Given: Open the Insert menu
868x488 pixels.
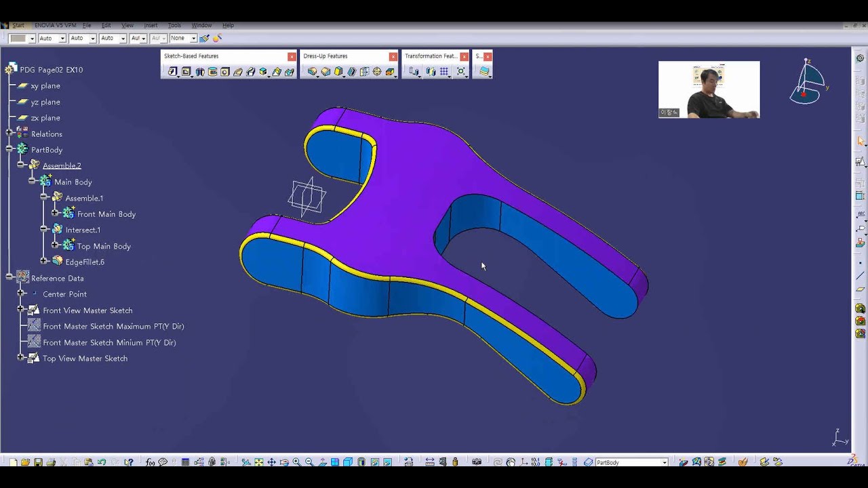Looking at the screenshot, I should click(151, 25).
